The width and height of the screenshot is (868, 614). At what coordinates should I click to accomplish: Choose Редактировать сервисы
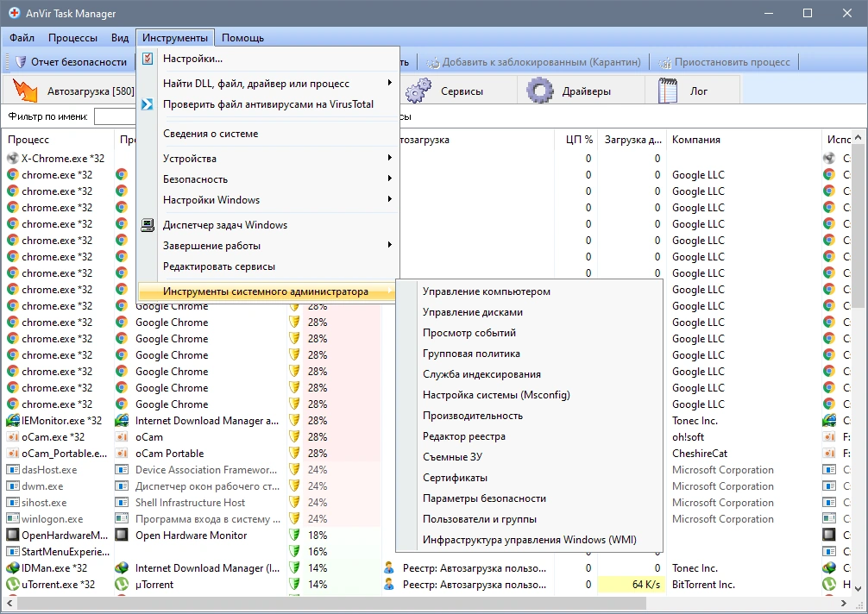click(x=218, y=266)
